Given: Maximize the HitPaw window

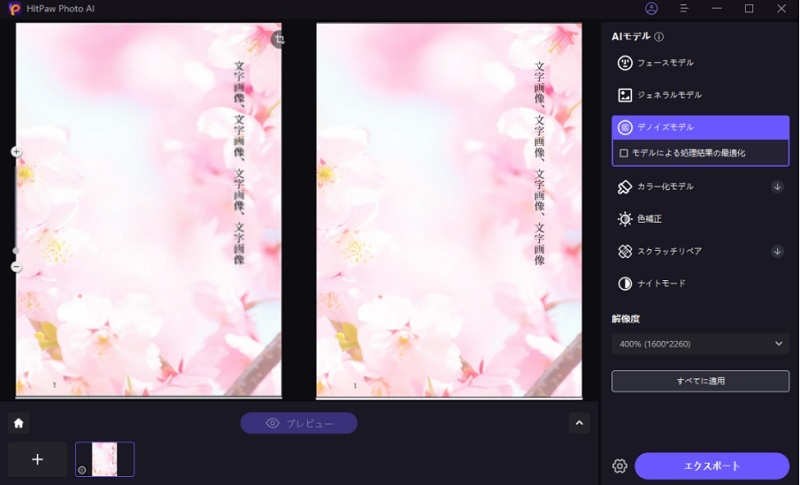Looking at the screenshot, I should coord(748,9).
